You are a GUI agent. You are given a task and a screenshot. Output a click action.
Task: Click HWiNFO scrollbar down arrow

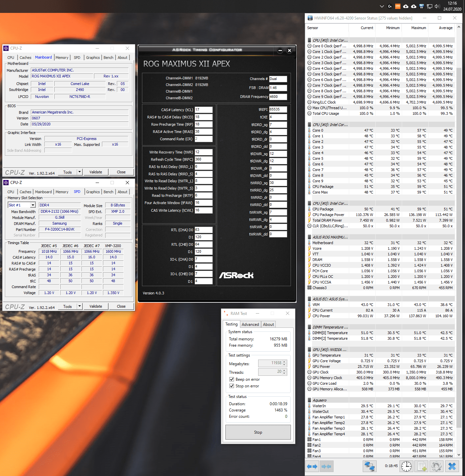click(x=459, y=455)
